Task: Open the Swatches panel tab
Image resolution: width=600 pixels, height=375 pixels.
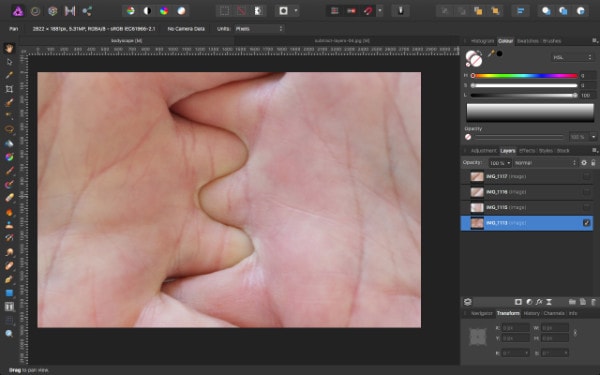Action: [x=528, y=41]
